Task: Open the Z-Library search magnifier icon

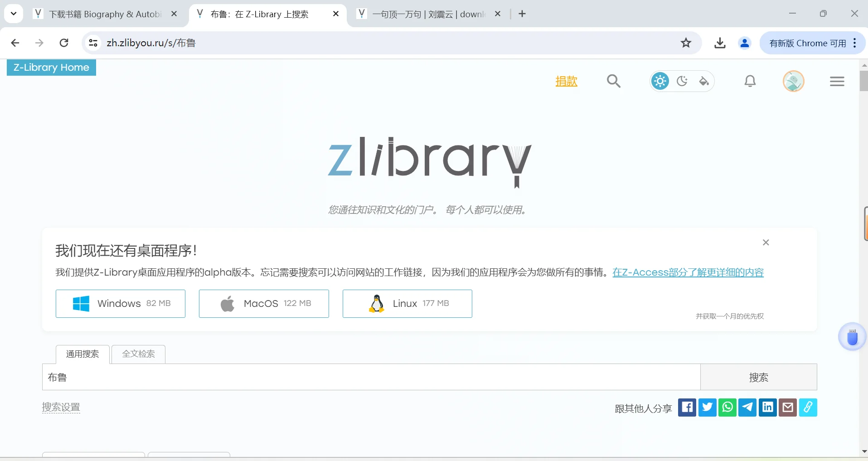Action: pos(614,81)
